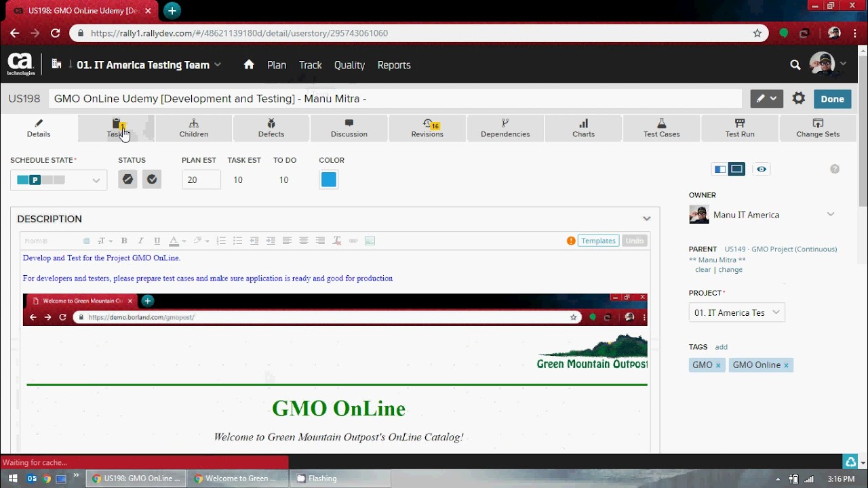The image size is (868, 488).
Task: Show the Charts tab
Action: point(583,128)
